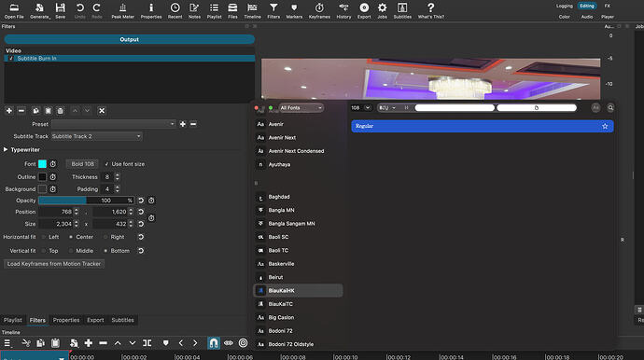644x360 pixels.
Task: Open Subtitle Track 2 dropdown
Action: click(96, 136)
